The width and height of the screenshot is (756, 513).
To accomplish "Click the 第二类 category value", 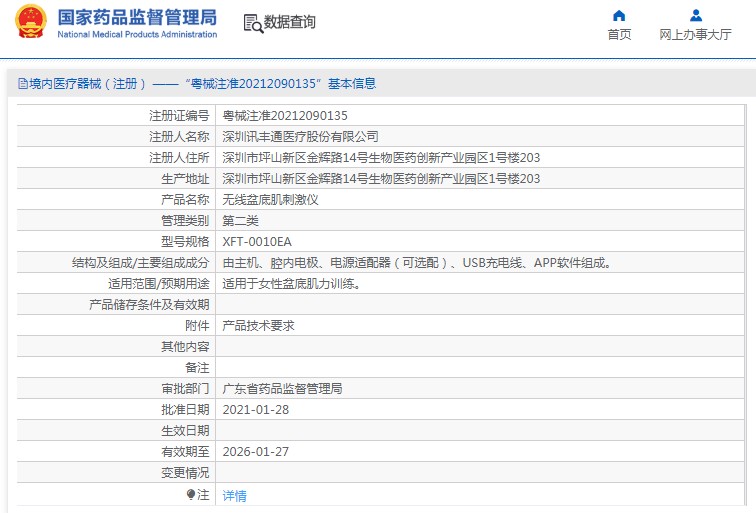I will pyautogui.click(x=240, y=221).
